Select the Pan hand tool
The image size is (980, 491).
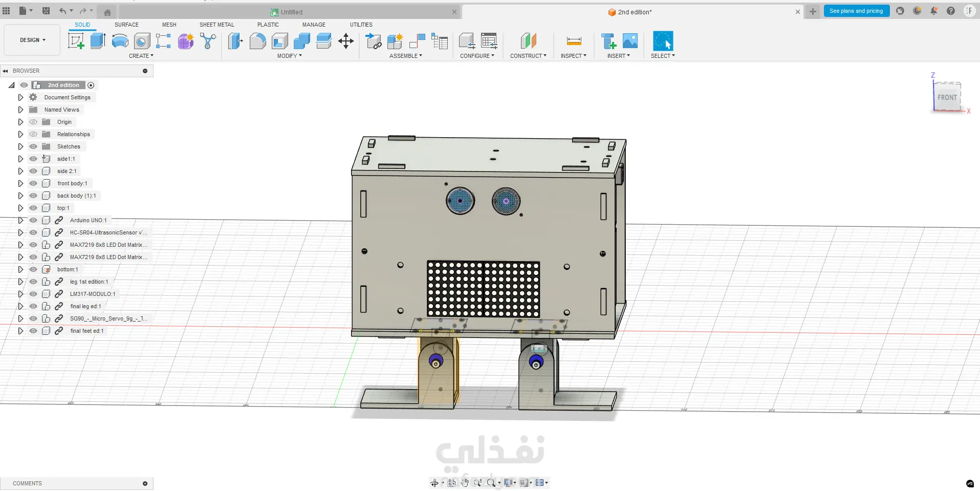[x=465, y=482]
